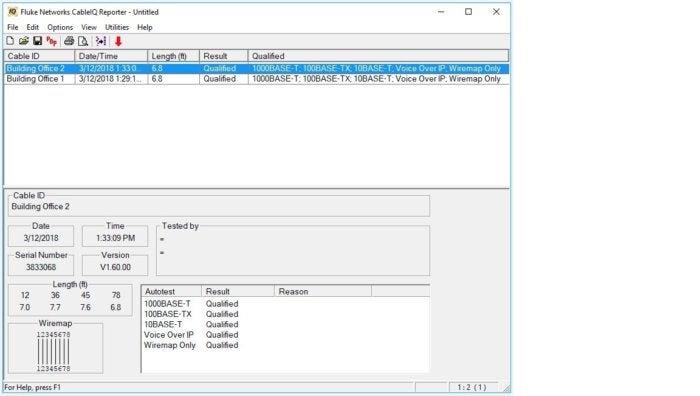Click the Qualified column header
Screen dimensions: 700x396
[378, 56]
